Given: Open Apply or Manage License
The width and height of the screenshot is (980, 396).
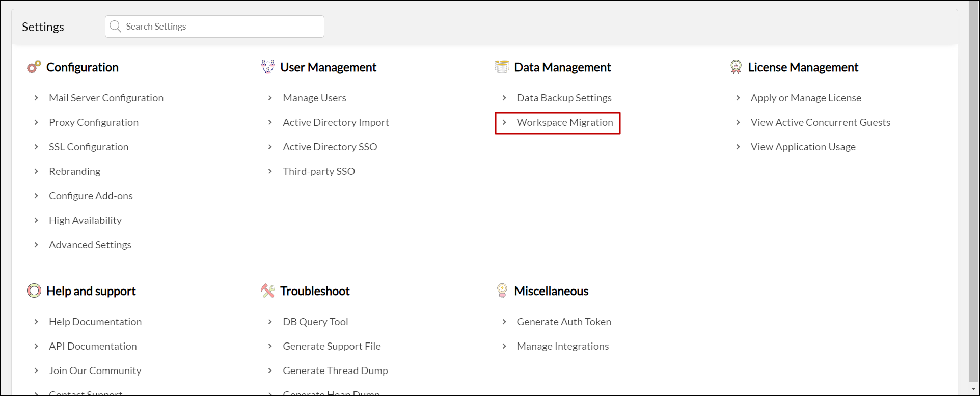Looking at the screenshot, I should pyautogui.click(x=806, y=98).
